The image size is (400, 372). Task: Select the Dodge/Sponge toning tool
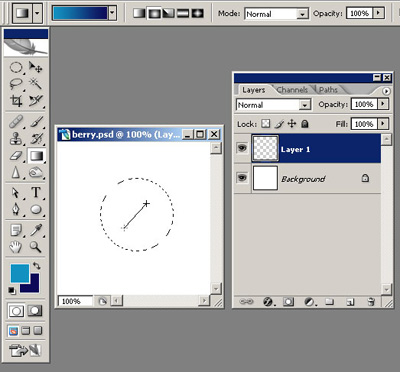click(36, 173)
